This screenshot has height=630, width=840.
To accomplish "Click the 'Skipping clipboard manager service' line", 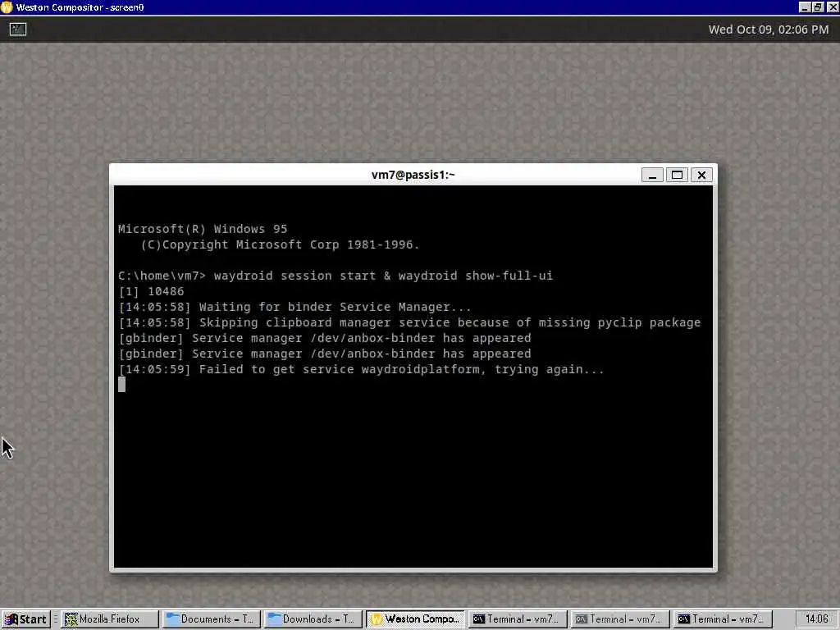I will click(x=409, y=322).
